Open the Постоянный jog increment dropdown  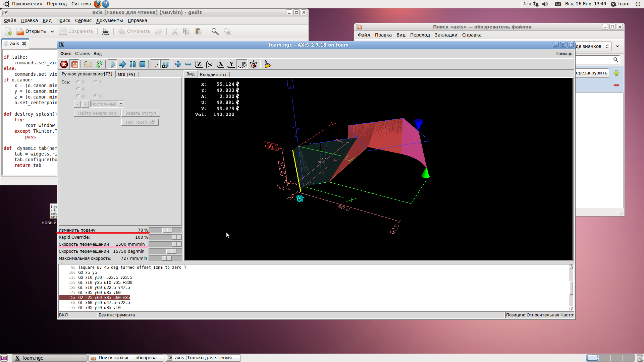pos(121,104)
